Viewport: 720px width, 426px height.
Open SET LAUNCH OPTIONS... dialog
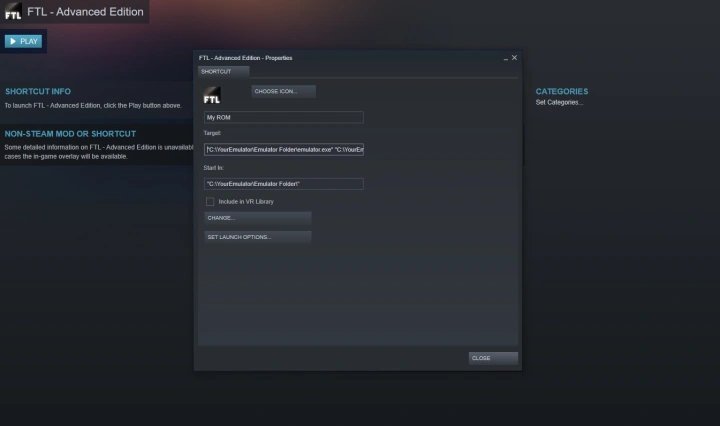point(258,237)
